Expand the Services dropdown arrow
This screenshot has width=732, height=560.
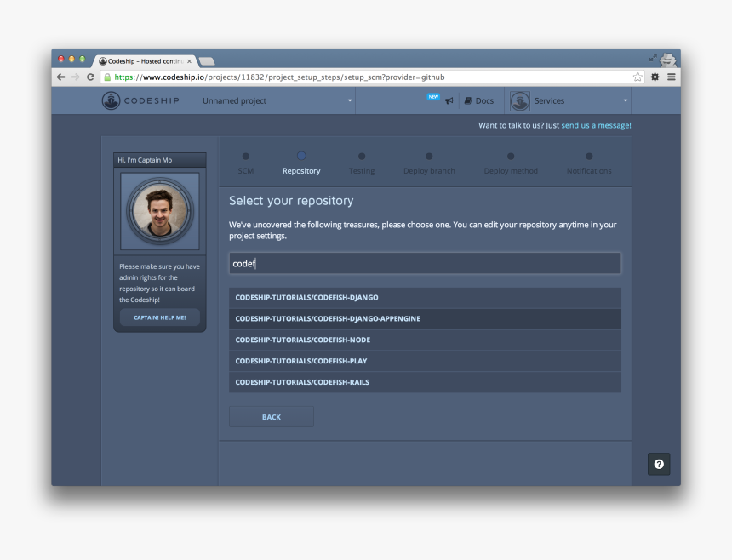[625, 100]
